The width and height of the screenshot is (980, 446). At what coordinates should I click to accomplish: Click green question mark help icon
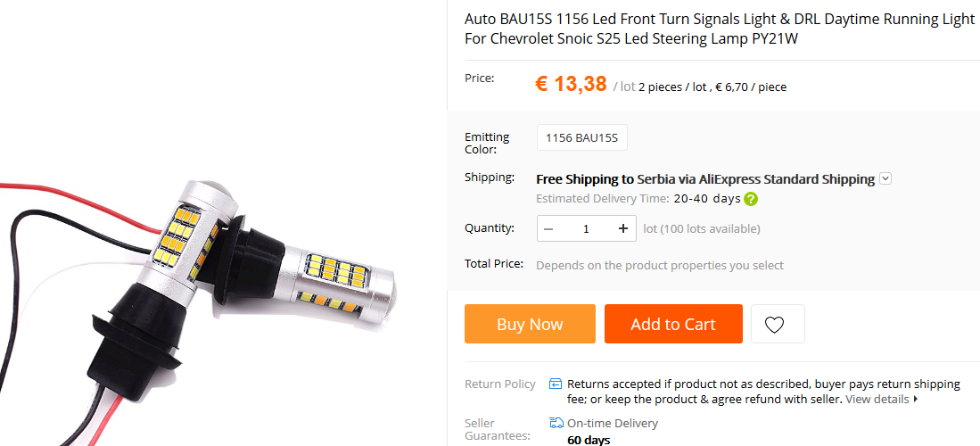click(x=752, y=199)
